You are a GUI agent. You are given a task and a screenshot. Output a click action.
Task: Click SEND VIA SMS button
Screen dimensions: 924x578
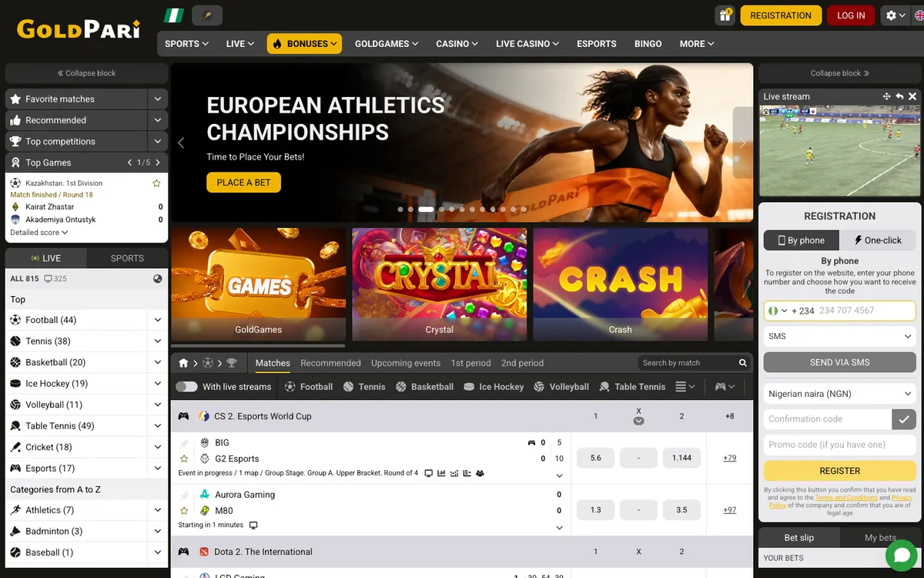tap(839, 362)
